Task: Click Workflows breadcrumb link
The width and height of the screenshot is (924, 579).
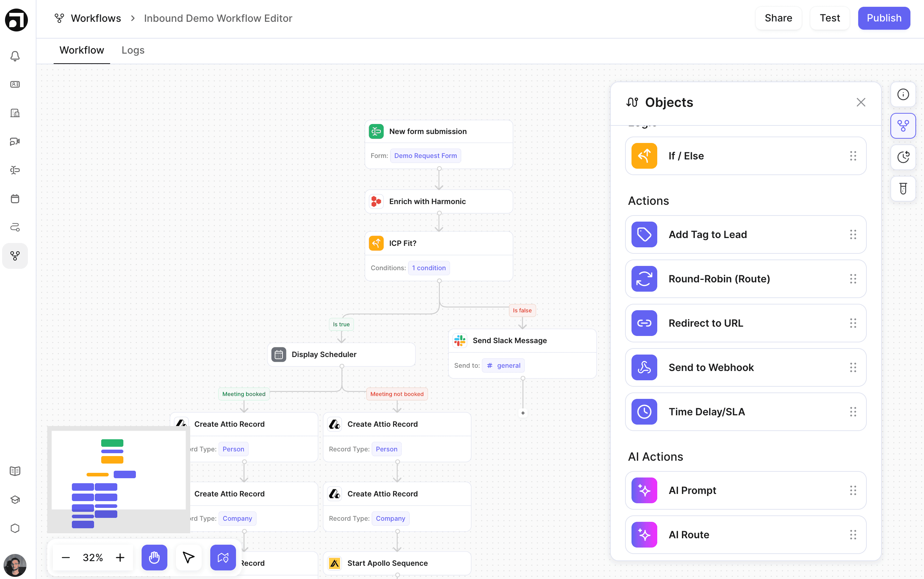Action: 96,18
